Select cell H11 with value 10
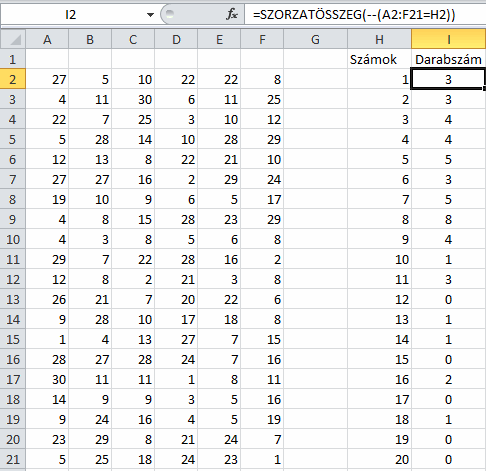 379,259
